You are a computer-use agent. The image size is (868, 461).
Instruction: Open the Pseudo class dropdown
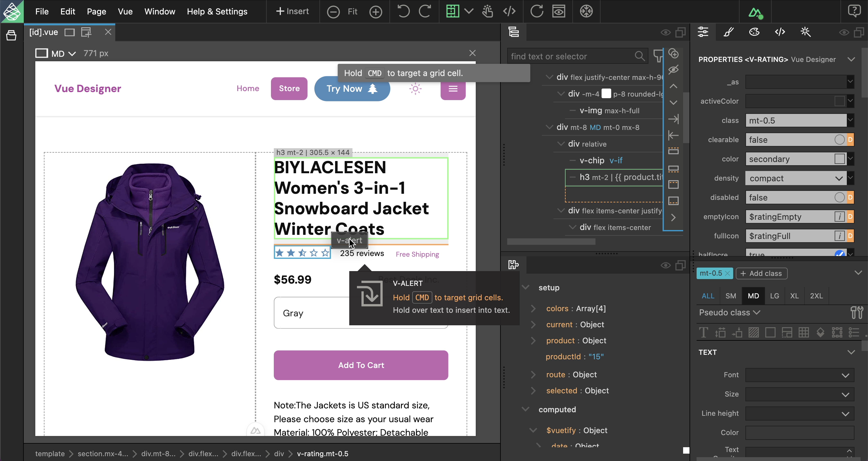(x=730, y=312)
